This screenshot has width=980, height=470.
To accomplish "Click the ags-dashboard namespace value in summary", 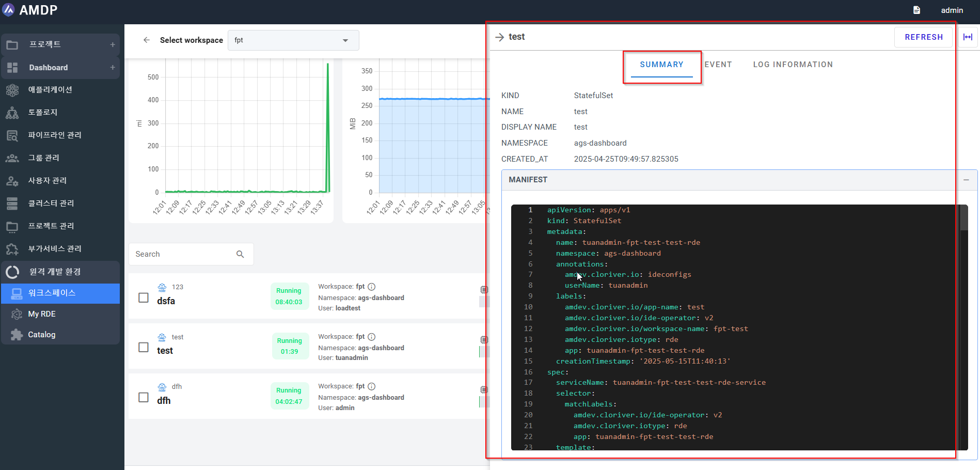I will pyautogui.click(x=600, y=143).
